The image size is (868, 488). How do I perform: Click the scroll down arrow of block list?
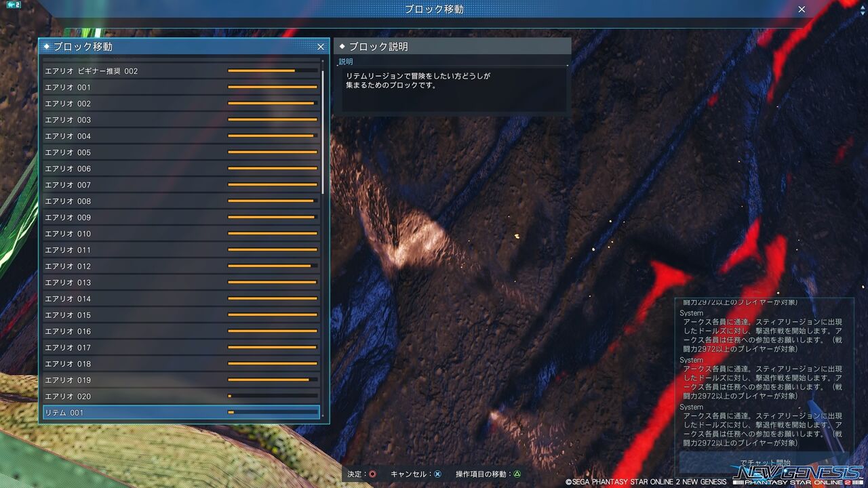click(323, 416)
